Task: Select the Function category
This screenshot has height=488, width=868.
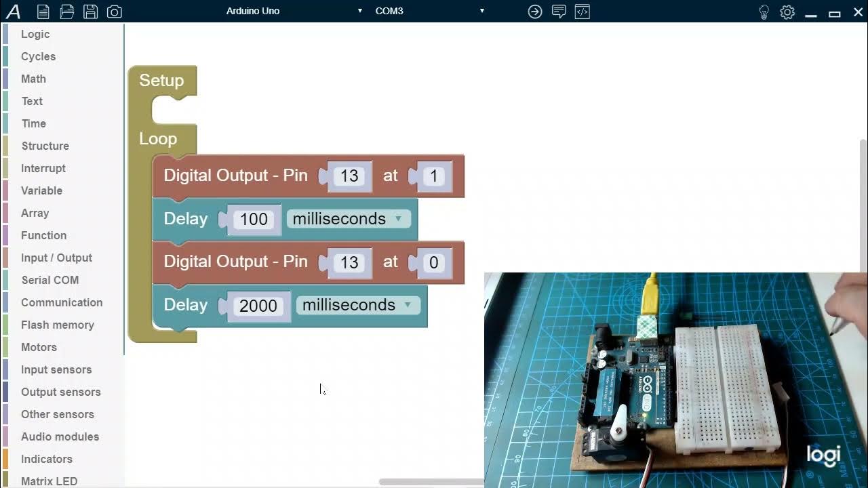Action: 43,235
